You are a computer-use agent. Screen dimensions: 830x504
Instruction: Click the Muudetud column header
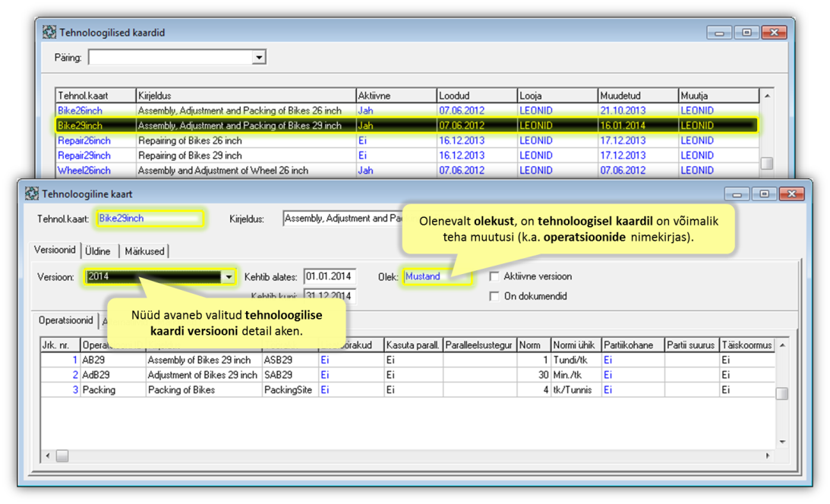click(638, 96)
